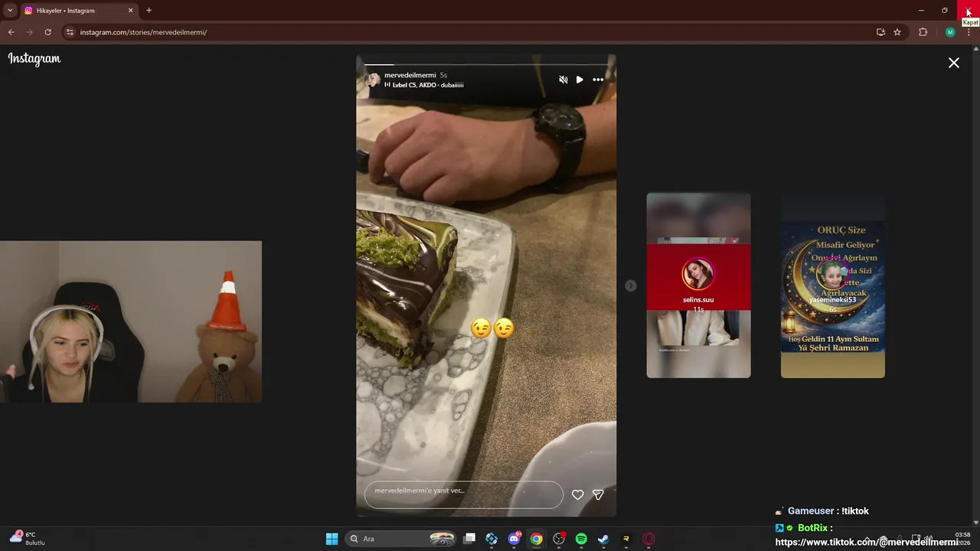Open mervedeilmermi's profile from the username
Image resolution: width=980 pixels, height=551 pixels.
click(410, 75)
